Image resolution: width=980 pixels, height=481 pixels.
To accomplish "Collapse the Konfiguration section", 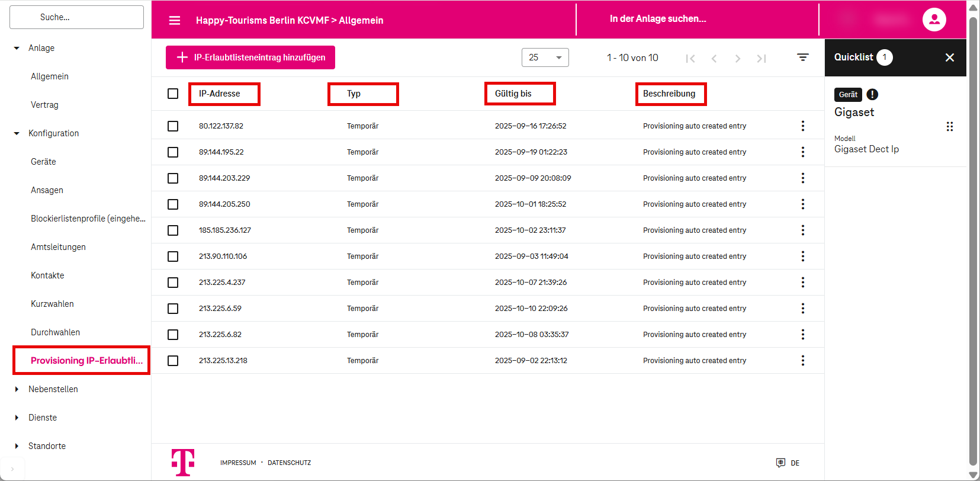I will pyautogui.click(x=17, y=133).
